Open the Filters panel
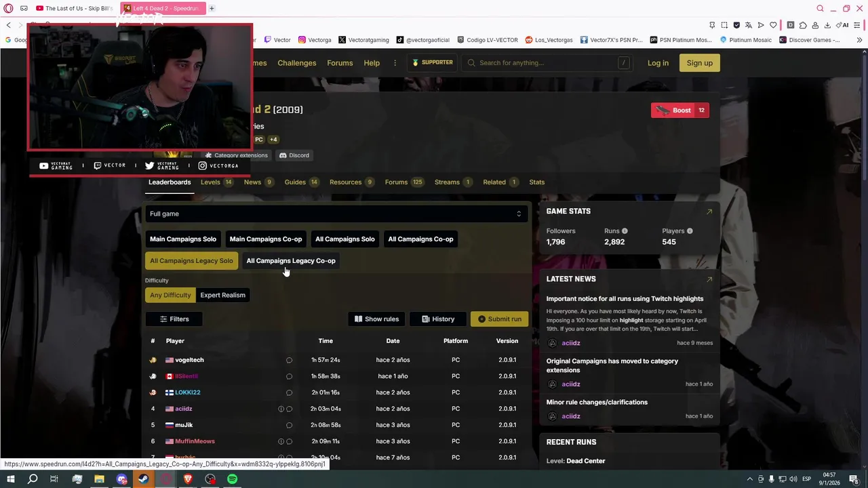Screen dimensions: 868x488 (174, 319)
